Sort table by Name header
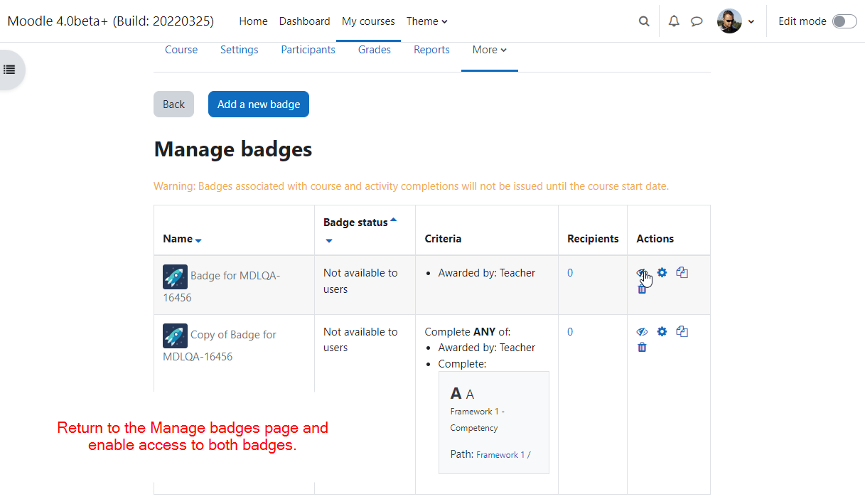 pyautogui.click(x=178, y=239)
